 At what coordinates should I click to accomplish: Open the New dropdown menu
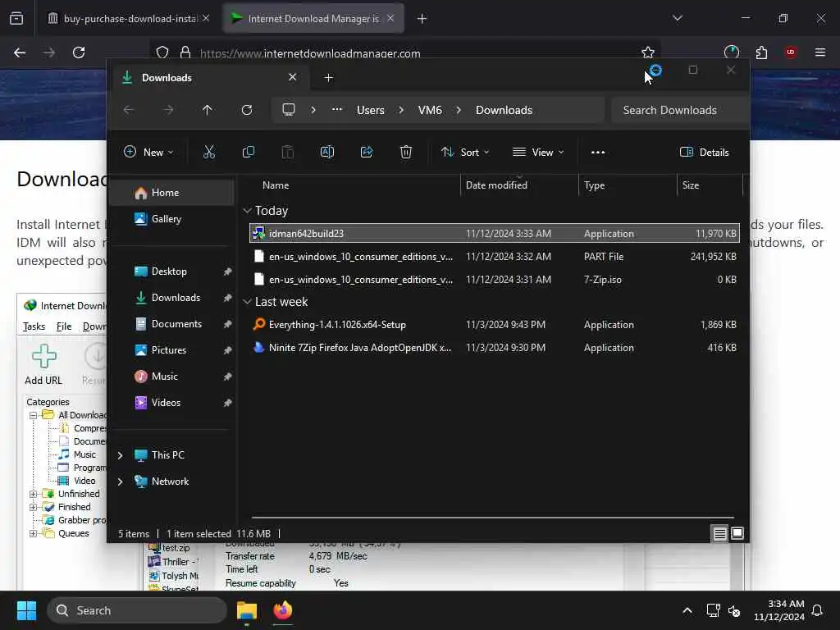pos(148,152)
